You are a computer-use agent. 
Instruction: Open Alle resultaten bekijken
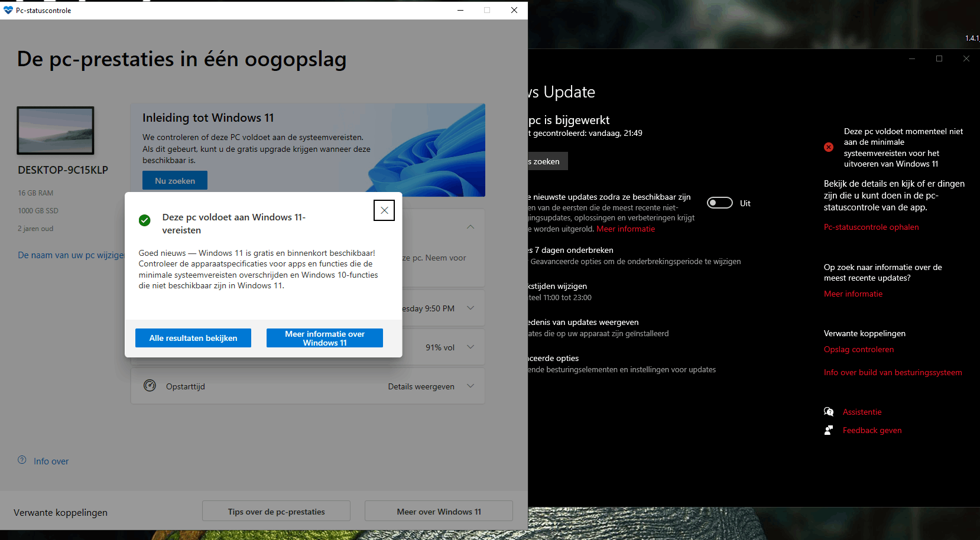point(193,338)
